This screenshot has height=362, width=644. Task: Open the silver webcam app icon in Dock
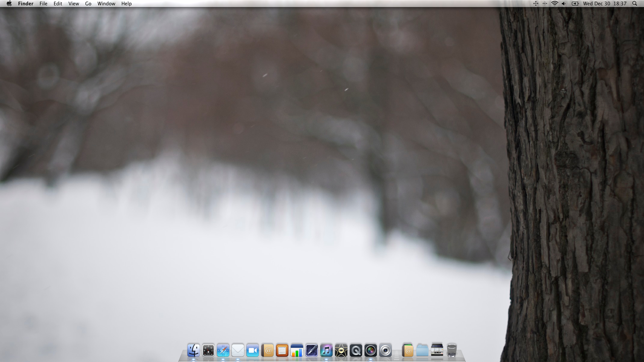coord(385,351)
